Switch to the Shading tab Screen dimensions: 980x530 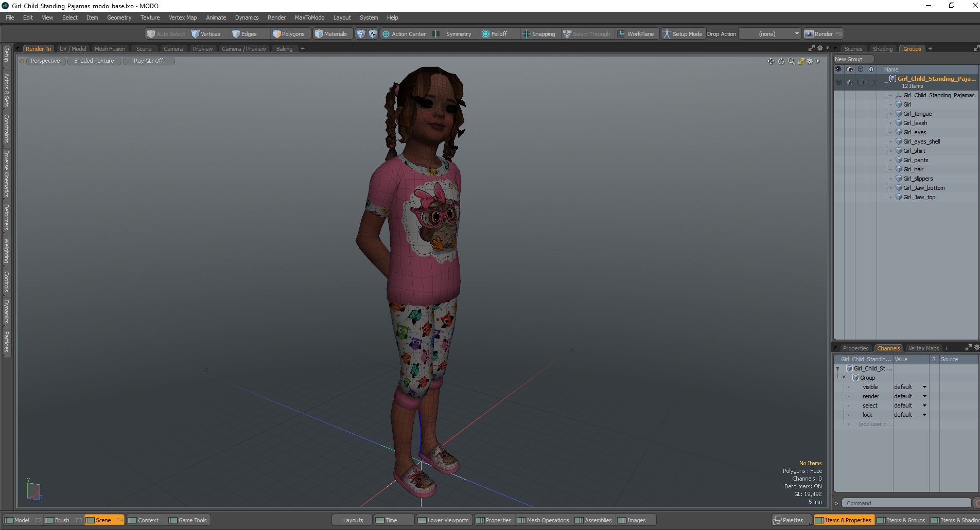click(883, 49)
